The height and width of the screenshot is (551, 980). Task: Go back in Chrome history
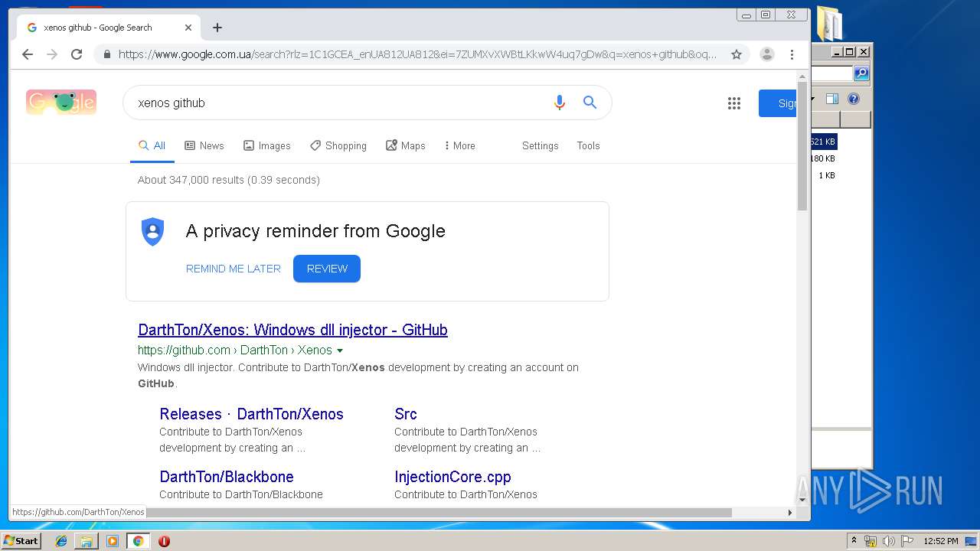28,54
